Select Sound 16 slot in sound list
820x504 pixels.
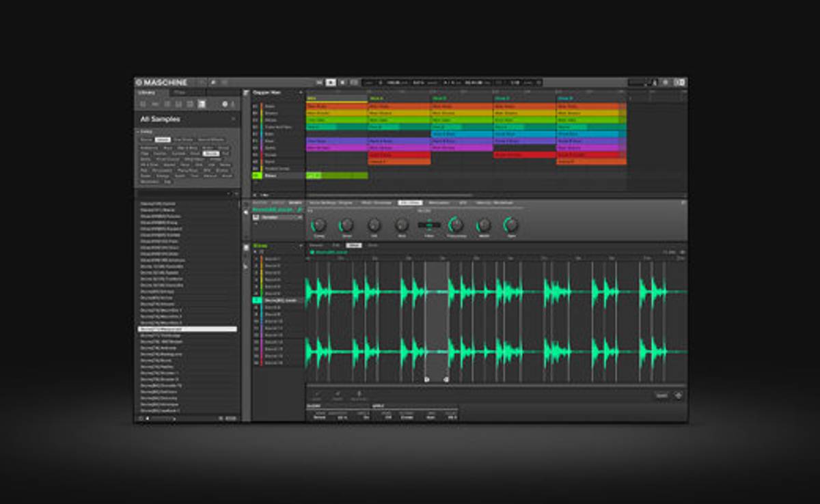click(x=278, y=363)
